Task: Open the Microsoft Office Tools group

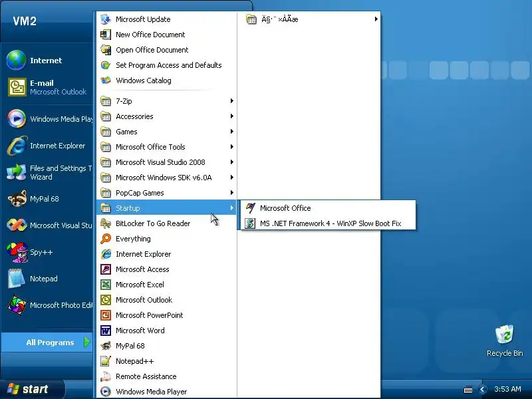Action: pyautogui.click(x=166, y=147)
